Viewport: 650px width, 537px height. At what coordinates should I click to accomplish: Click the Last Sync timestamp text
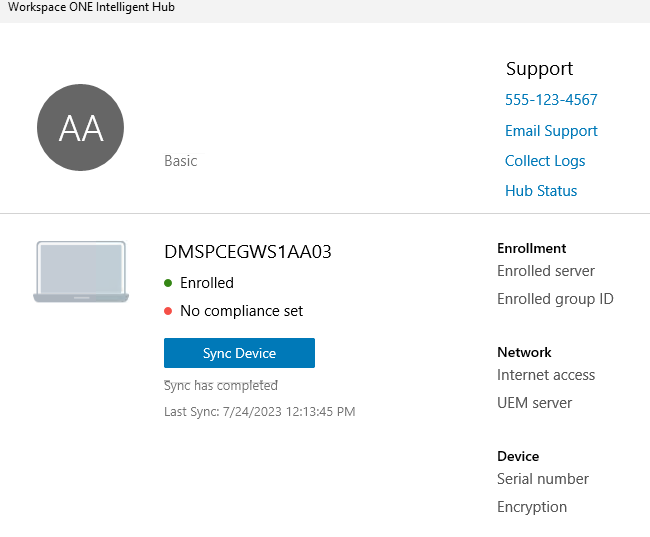coord(260,411)
